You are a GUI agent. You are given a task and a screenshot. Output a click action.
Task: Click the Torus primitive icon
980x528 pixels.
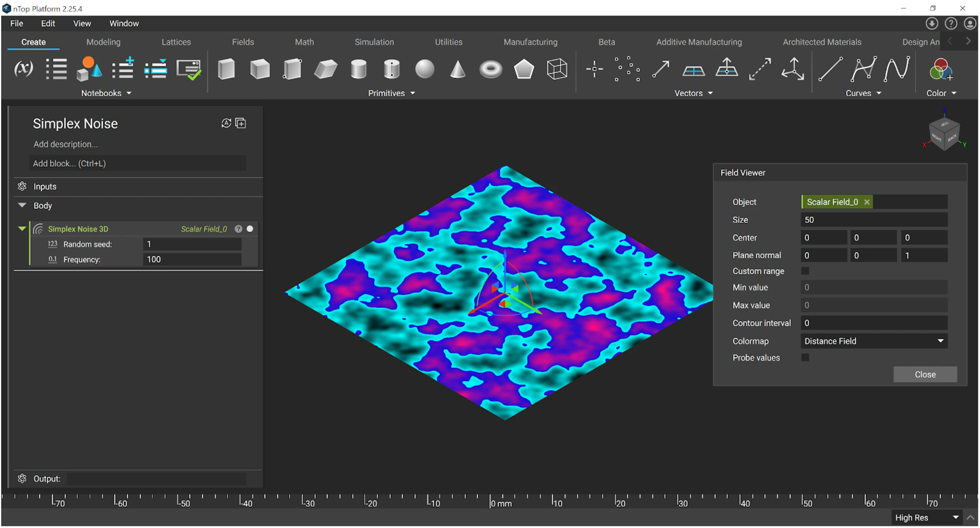point(491,70)
